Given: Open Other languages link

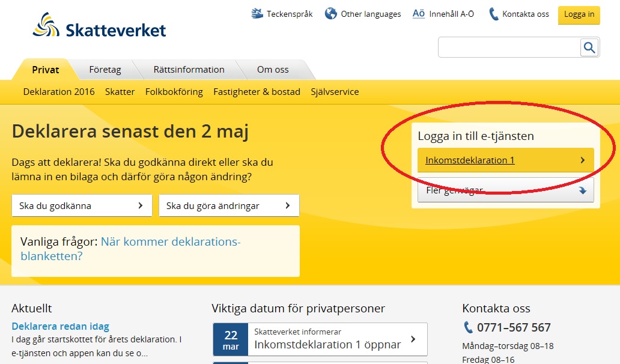Looking at the screenshot, I should (x=371, y=14).
